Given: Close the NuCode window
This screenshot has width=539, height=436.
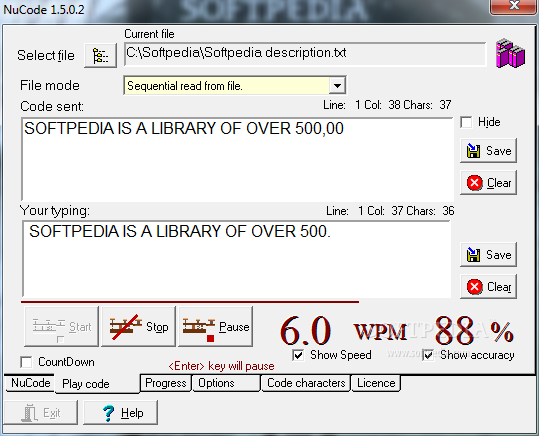Looking at the screenshot, I should [514, 6].
